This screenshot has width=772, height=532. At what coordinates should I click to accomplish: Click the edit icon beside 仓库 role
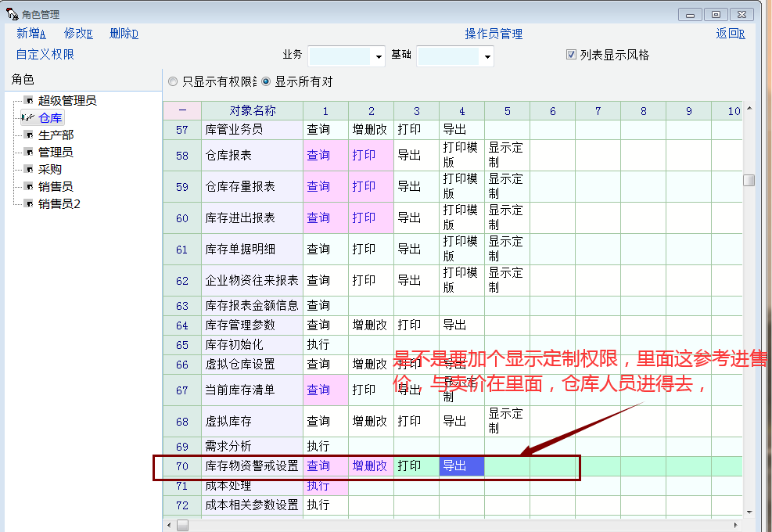[27, 117]
